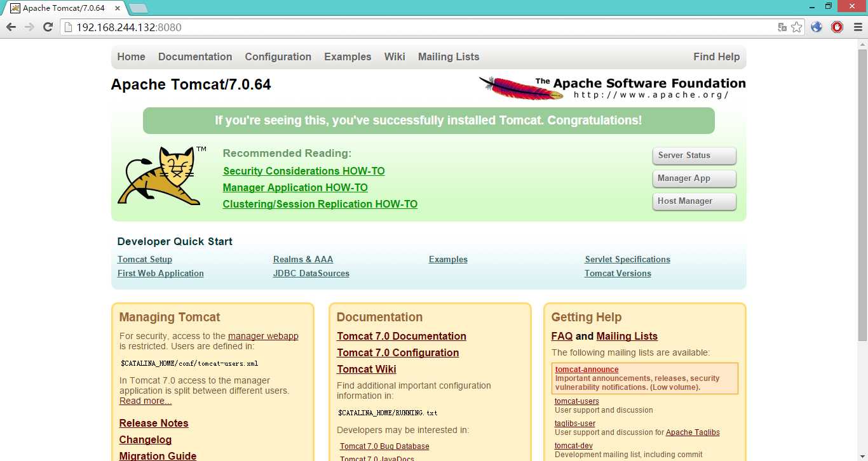Click the congratulations banner message
Screen dimensions: 868x461
[x=428, y=120]
